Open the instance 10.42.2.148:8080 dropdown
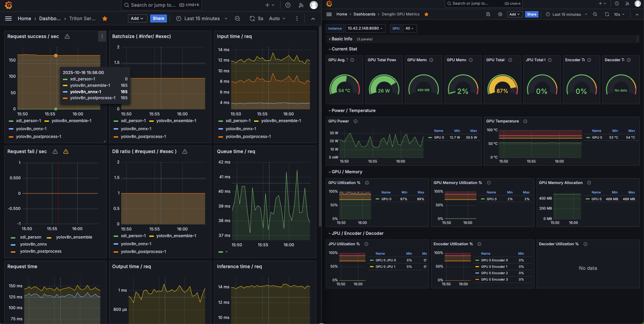This screenshot has height=324, width=644. tap(365, 28)
